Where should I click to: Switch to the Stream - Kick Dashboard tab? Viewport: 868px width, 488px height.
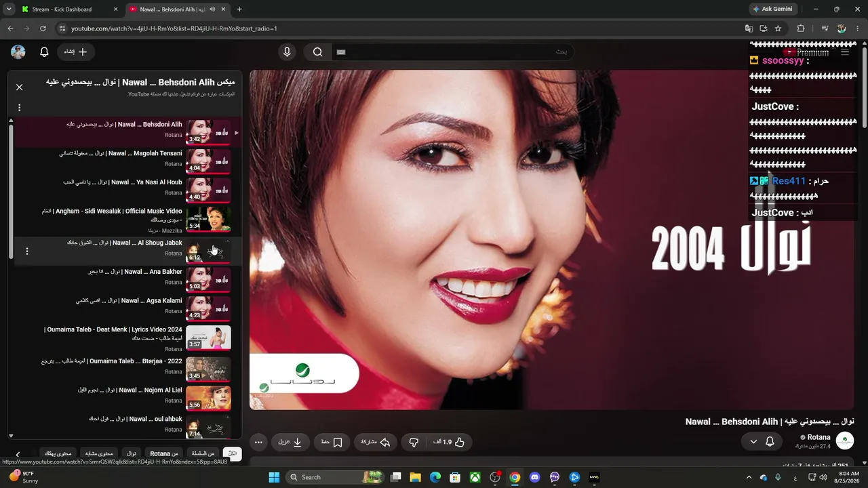coord(69,9)
